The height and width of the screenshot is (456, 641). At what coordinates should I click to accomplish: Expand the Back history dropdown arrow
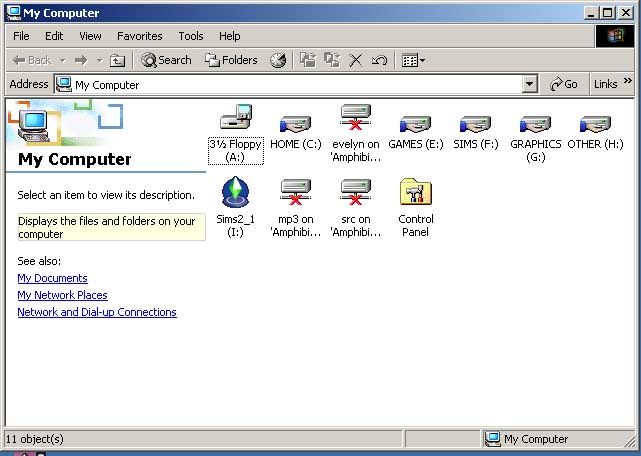click(x=63, y=61)
